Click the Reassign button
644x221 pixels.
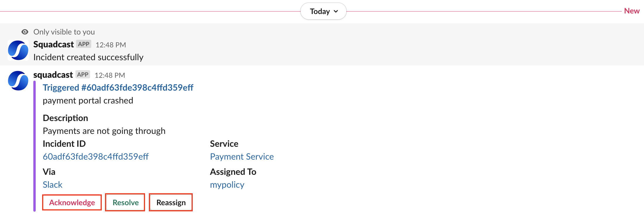[x=171, y=202]
